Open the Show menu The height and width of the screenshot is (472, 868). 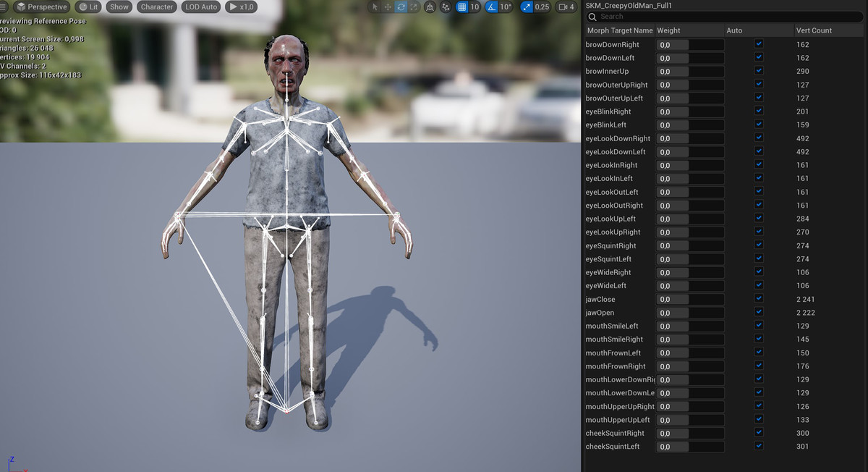tap(119, 7)
